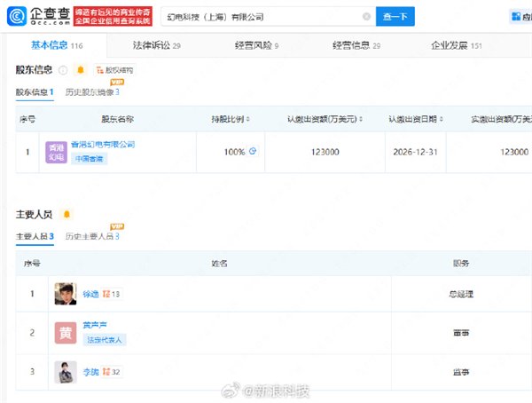This screenshot has height=403, width=532.
Task: Select the 历史股东镜像 3 sub-tab
Action: (92, 92)
